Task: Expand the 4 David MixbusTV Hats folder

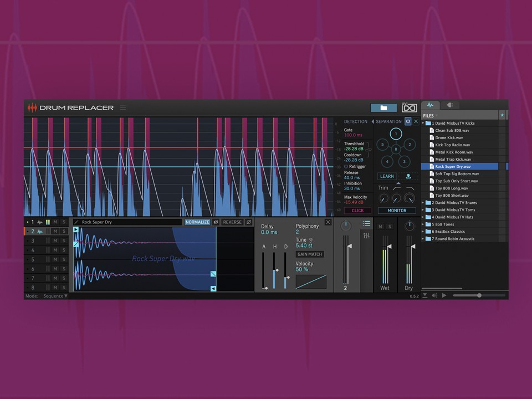Action: [x=423, y=217]
